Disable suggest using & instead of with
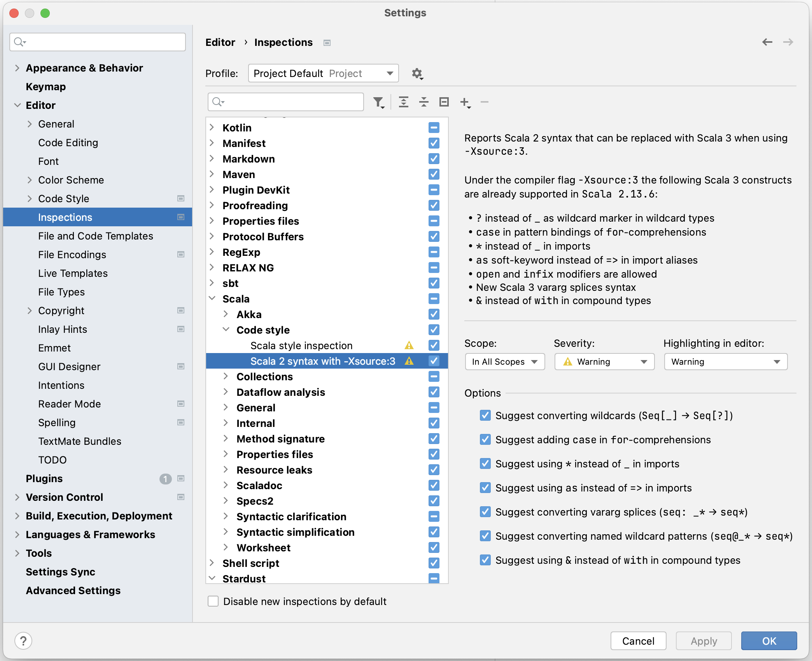 (x=485, y=560)
